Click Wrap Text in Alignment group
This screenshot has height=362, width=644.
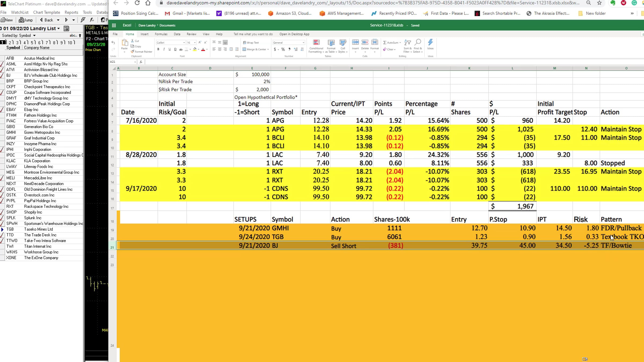251,43
